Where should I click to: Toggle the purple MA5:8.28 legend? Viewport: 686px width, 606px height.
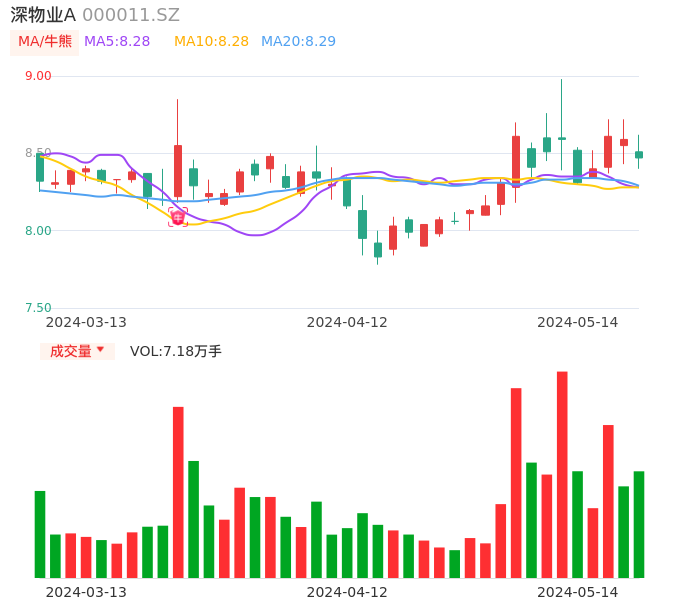tap(117, 42)
